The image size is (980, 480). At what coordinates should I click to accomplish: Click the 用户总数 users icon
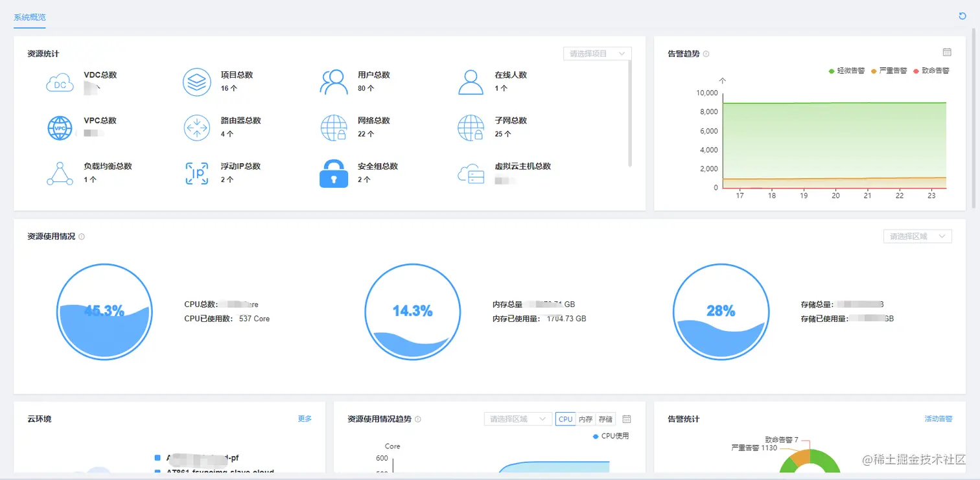334,82
